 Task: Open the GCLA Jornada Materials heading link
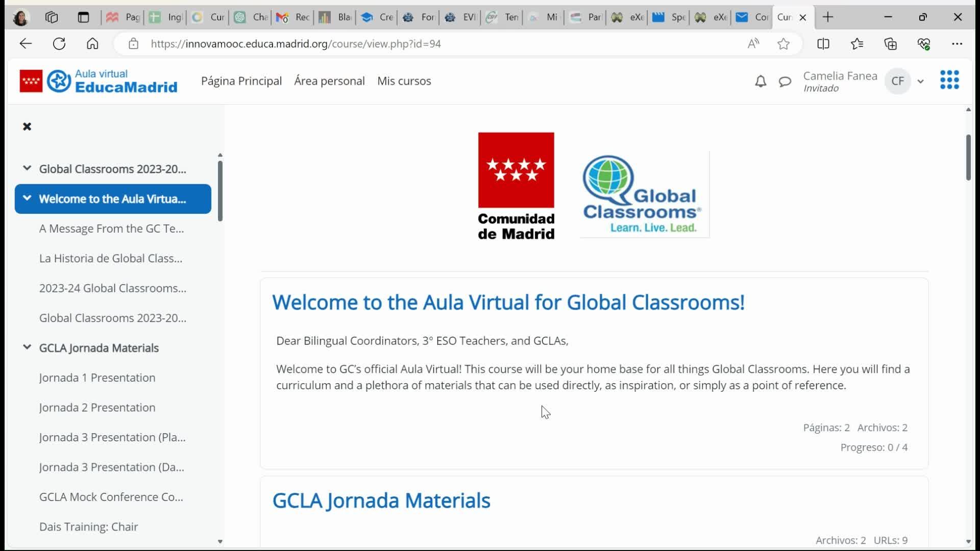[381, 500]
